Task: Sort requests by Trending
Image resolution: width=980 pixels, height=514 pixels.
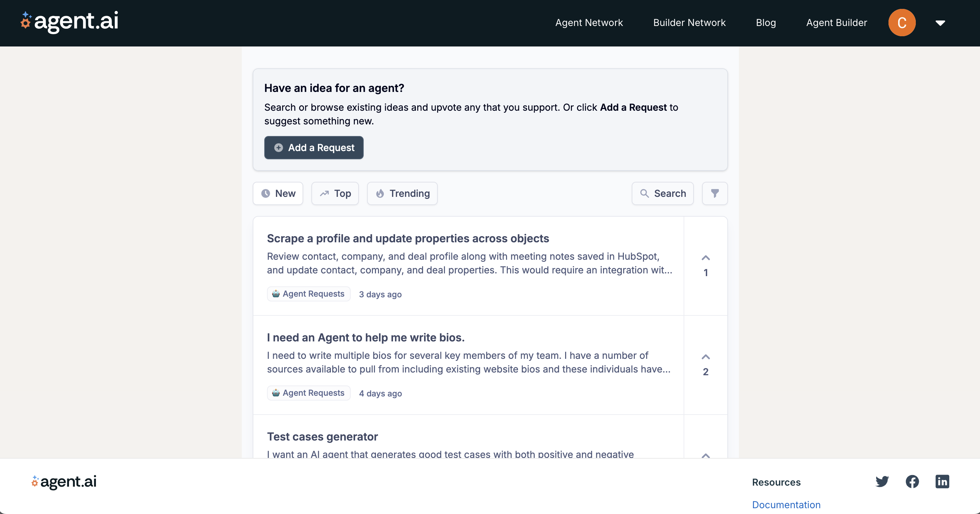Action: 402,193
